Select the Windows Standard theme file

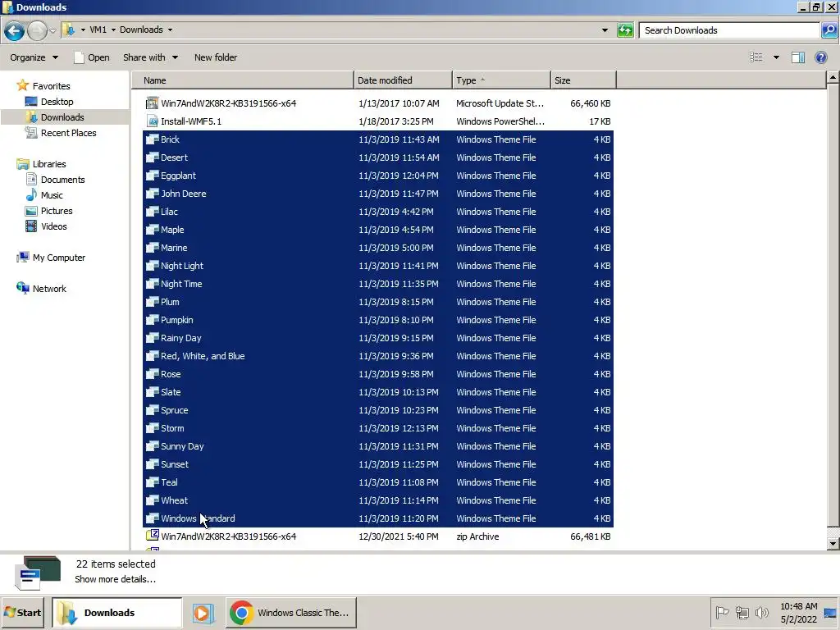point(198,518)
